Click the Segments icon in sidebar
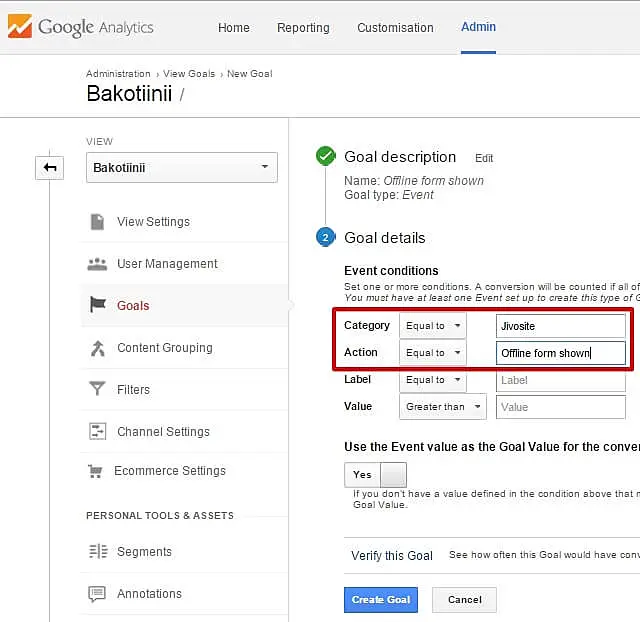640x622 pixels. click(97, 552)
